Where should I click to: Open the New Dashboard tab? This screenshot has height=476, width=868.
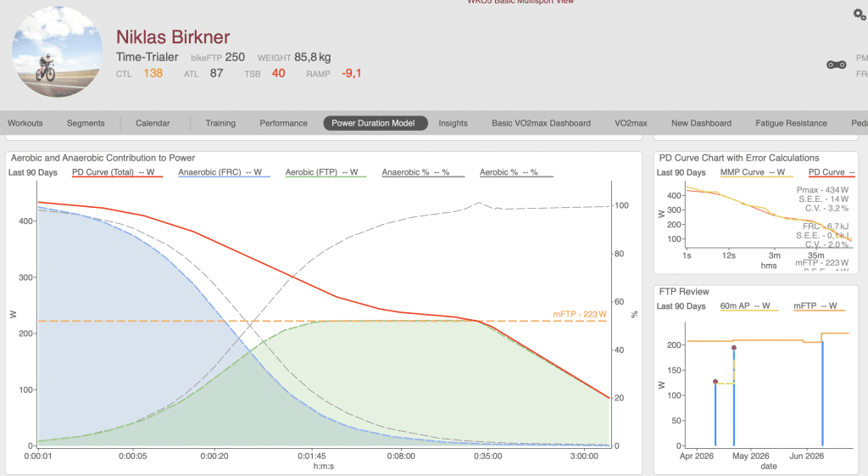click(x=701, y=123)
